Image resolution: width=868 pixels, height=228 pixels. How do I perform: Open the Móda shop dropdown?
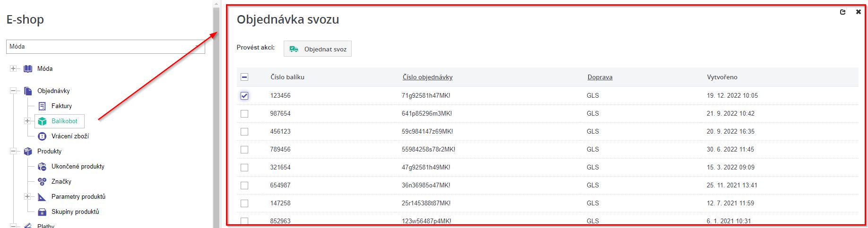(105, 47)
